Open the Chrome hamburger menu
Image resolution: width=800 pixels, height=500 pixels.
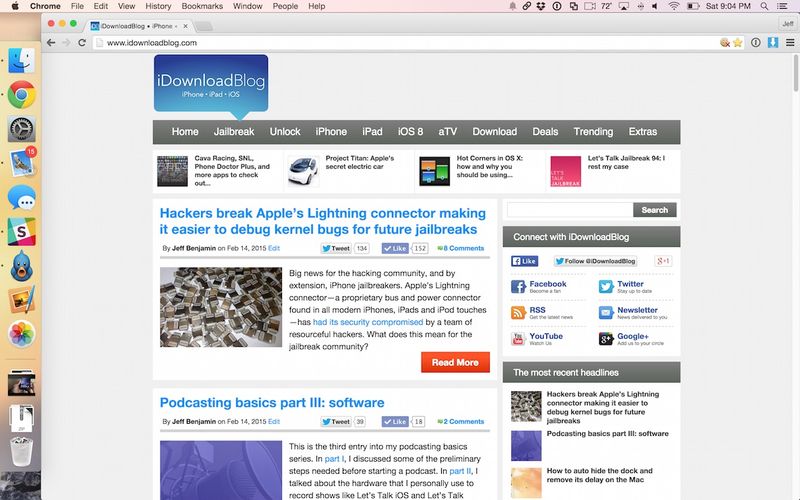pyautogui.click(x=790, y=43)
